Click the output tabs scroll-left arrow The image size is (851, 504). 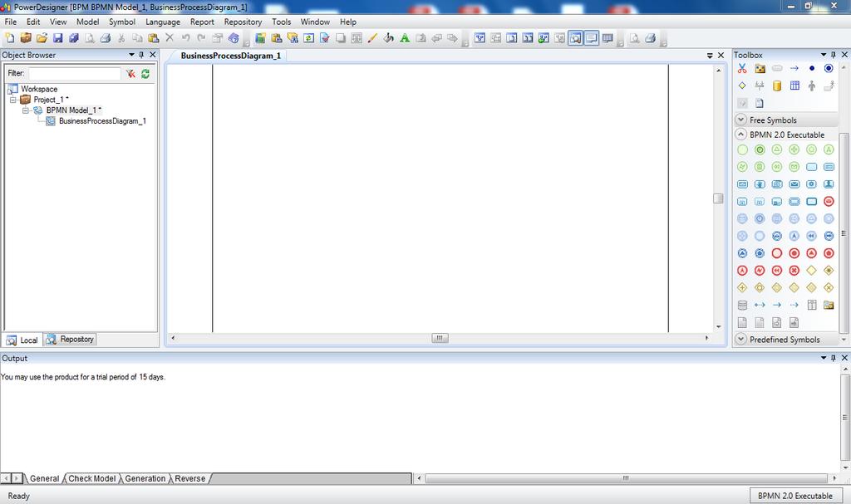coord(6,478)
